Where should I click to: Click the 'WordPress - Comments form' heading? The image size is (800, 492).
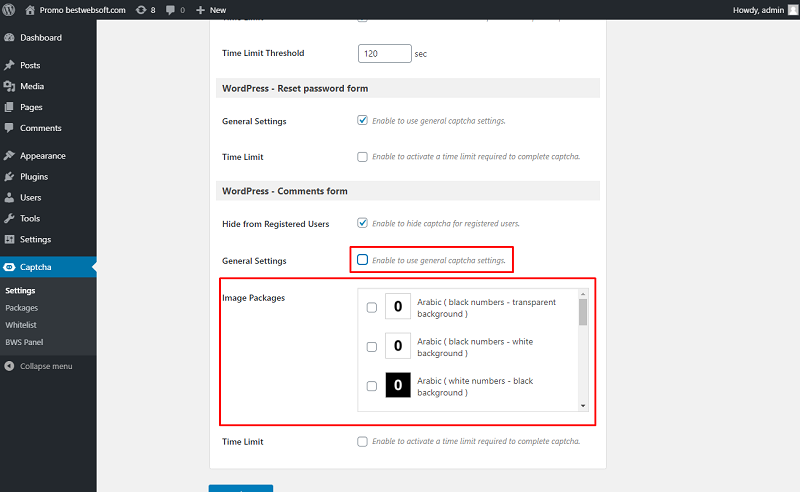pyautogui.click(x=285, y=191)
